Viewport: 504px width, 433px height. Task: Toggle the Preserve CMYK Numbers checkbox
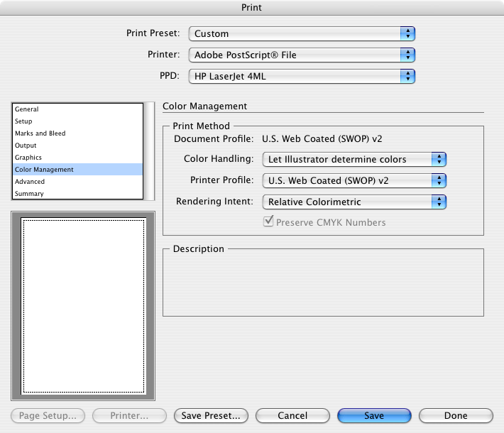coord(268,222)
